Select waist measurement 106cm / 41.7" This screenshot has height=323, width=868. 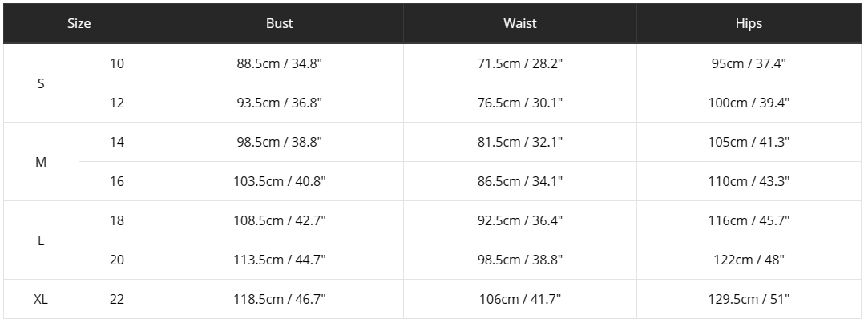point(519,300)
